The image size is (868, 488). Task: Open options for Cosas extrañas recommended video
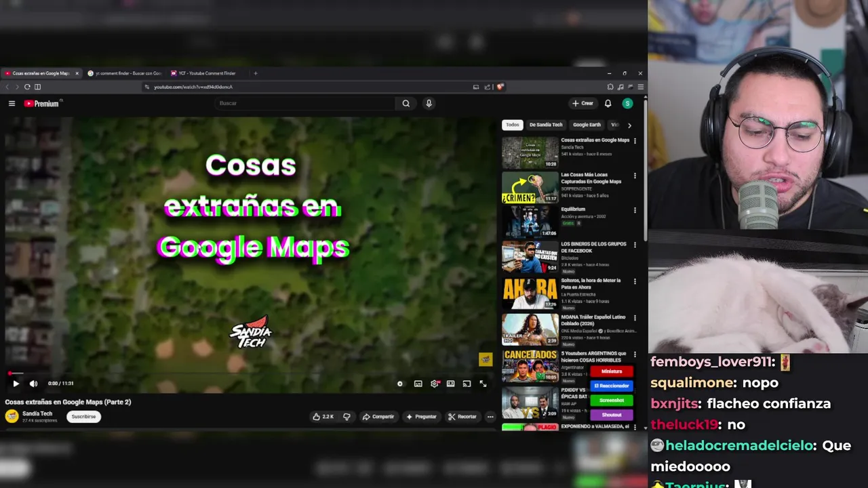[x=635, y=141]
